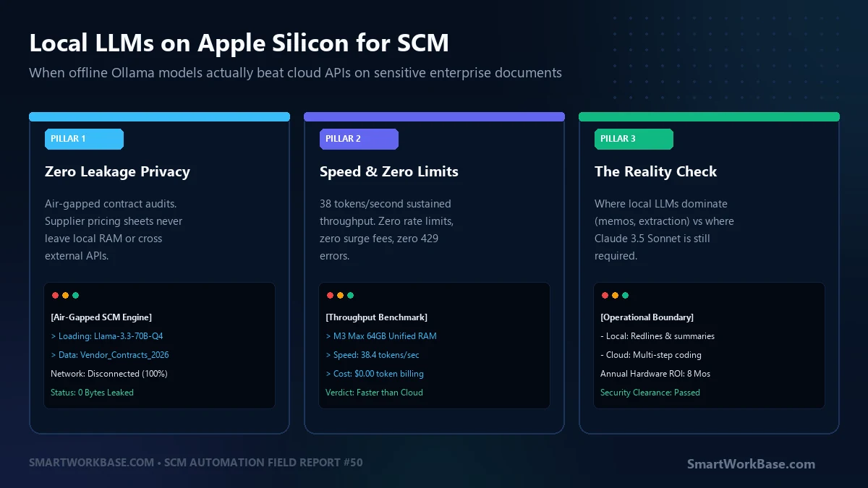Click the green dot in Operational Boundary window
This screenshot has width=868, height=488.
(625, 295)
